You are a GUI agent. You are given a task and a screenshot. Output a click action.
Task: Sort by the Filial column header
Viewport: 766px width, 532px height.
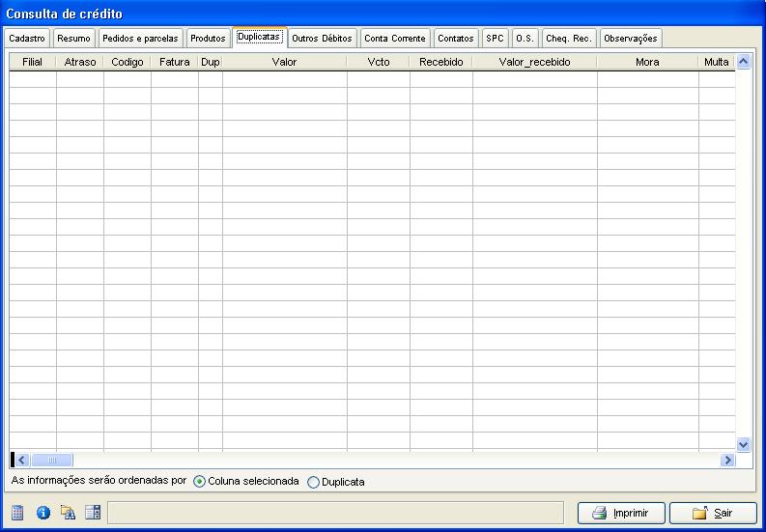32,62
